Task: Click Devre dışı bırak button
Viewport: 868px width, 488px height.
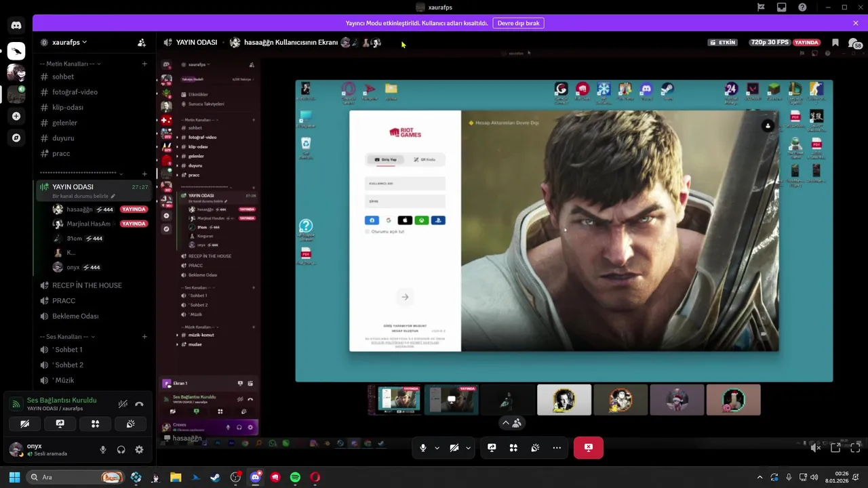Action: [x=518, y=23]
